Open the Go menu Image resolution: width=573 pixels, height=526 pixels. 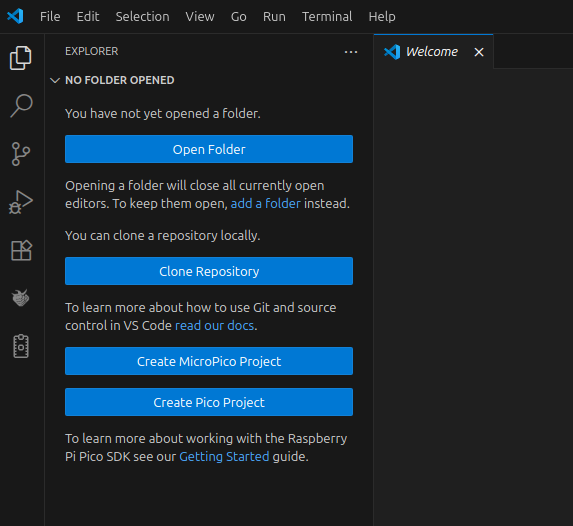239,16
